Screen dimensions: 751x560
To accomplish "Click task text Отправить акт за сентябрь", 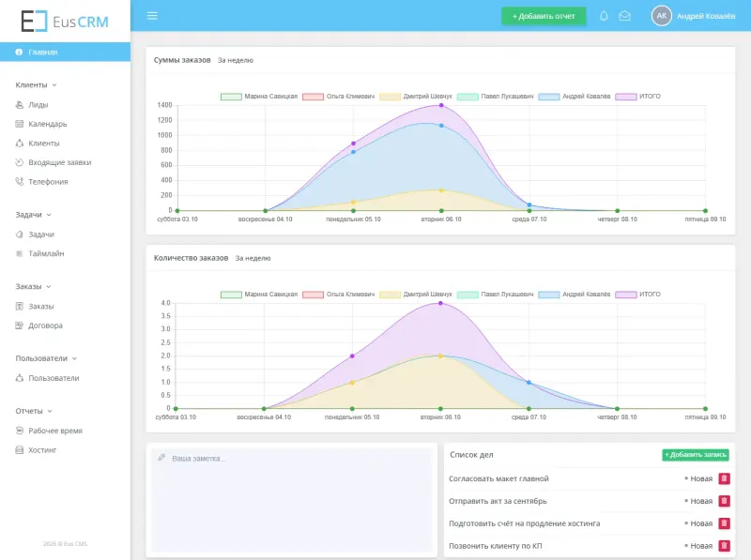I will point(498,501).
